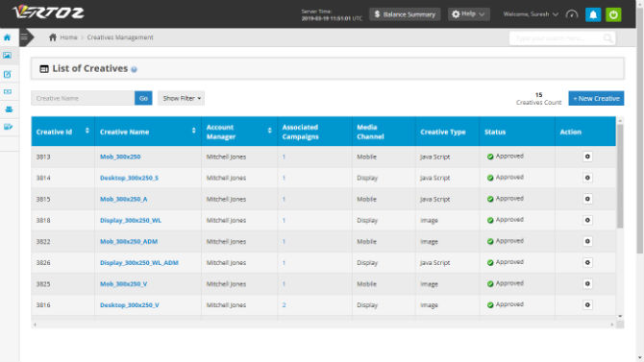Open the Home sidebar icon
644x362 pixels.
[x=8, y=37]
